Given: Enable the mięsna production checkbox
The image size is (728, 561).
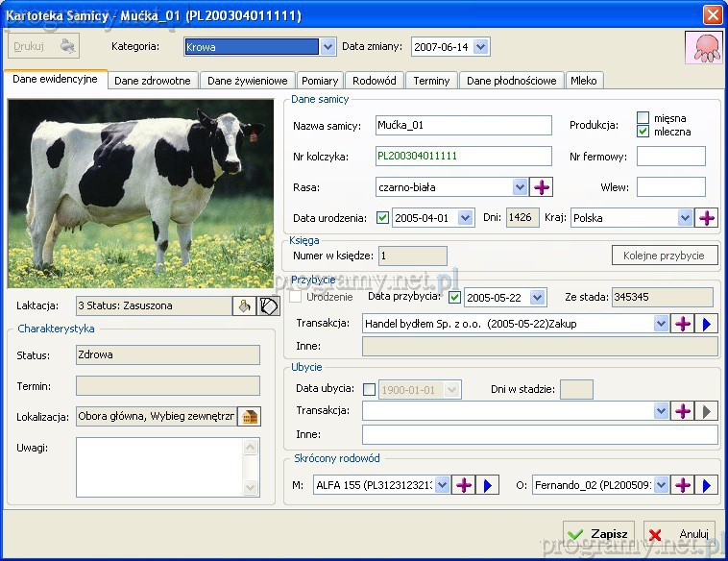Looking at the screenshot, I should (643, 118).
